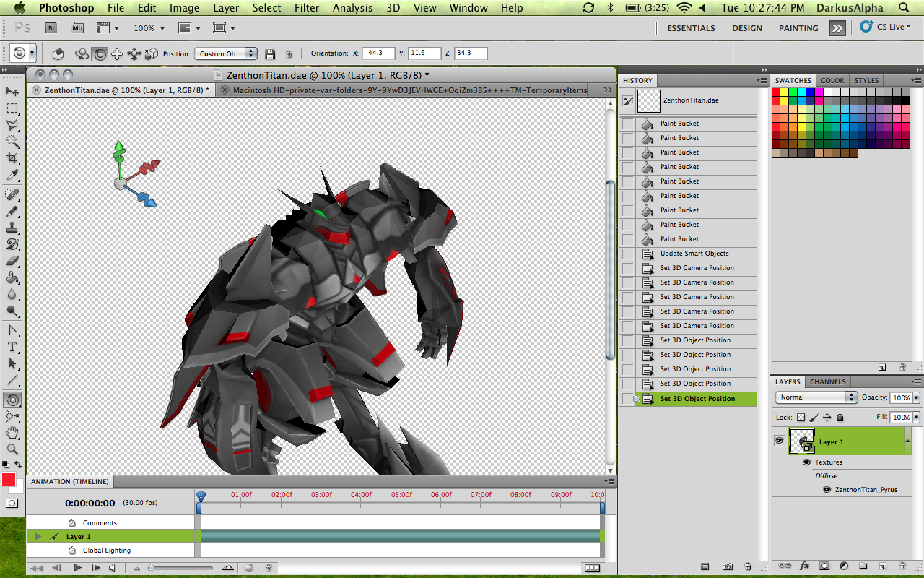This screenshot has width=924, height=578.
Task: Expand Layer 1 in the animation timeline
Action: coord(38,537)
